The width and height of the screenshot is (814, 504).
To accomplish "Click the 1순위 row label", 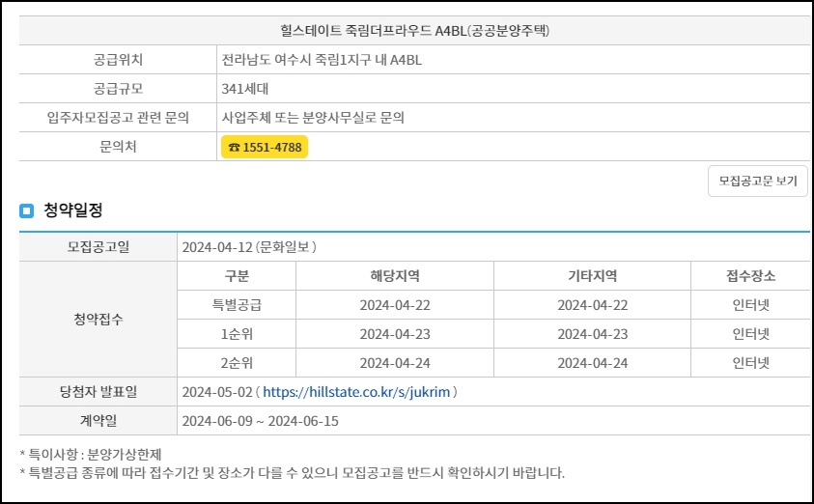I will click(x=237, y=334).
